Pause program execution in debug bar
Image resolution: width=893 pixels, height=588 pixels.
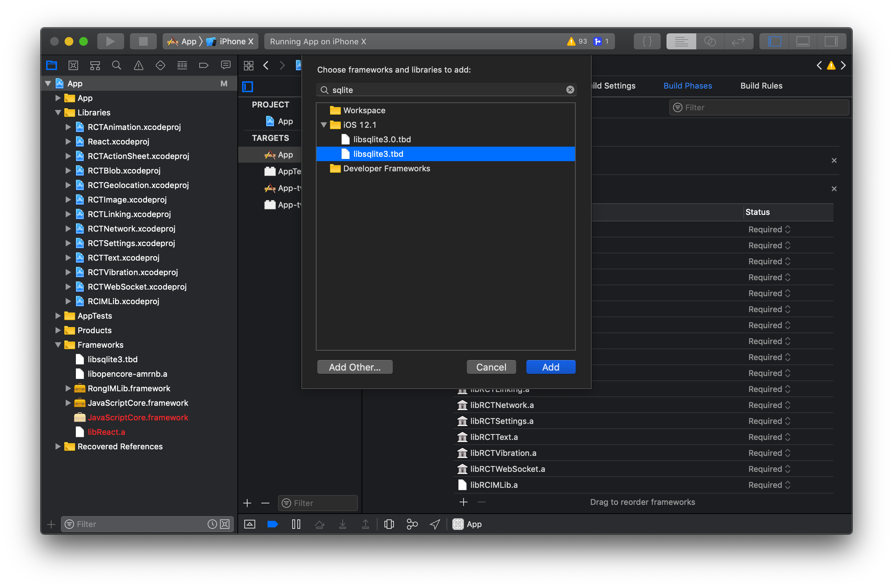tap(296, 524)
